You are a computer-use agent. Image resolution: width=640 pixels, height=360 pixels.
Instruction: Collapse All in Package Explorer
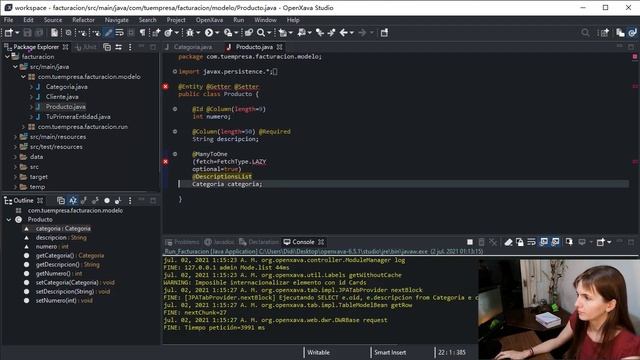[107, 47]
